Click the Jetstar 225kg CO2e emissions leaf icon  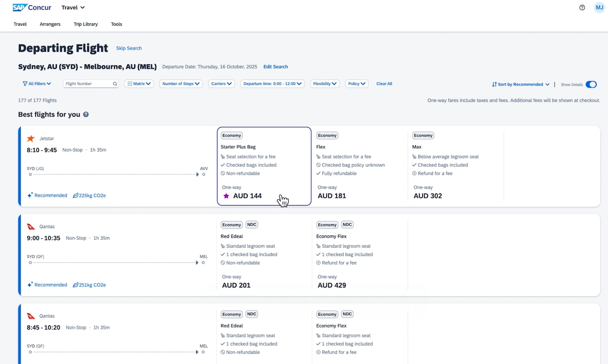(x=75, y=195)
